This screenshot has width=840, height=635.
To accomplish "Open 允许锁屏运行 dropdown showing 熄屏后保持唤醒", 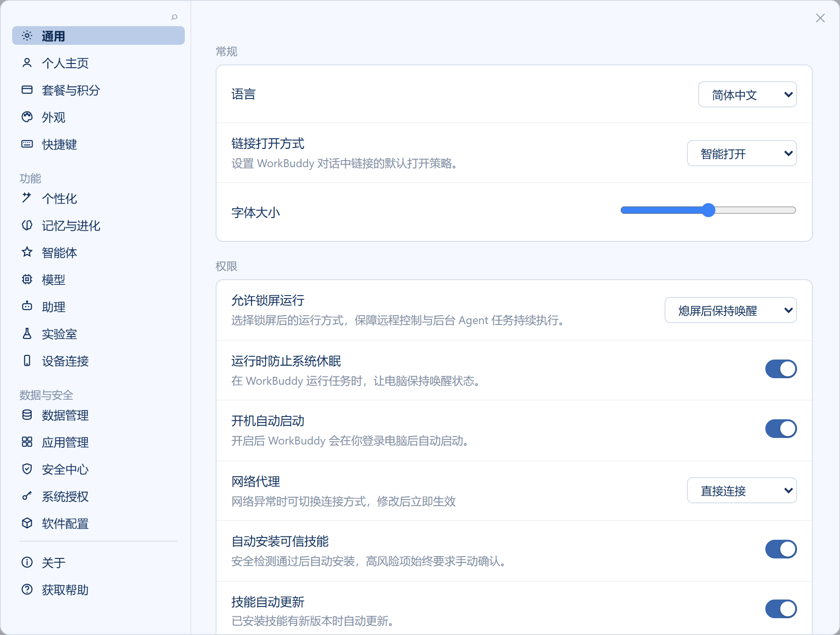I will pos(730,310).
